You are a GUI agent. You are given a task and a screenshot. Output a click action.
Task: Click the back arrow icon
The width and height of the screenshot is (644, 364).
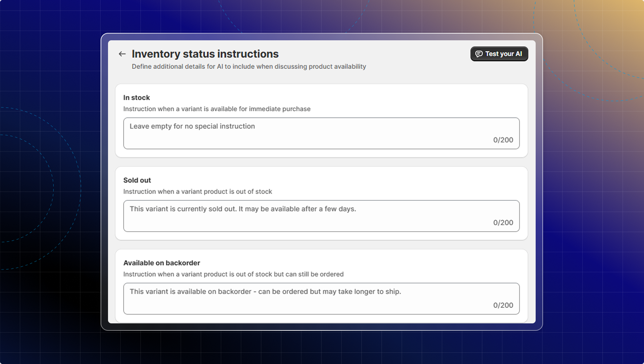click(122, 54)
